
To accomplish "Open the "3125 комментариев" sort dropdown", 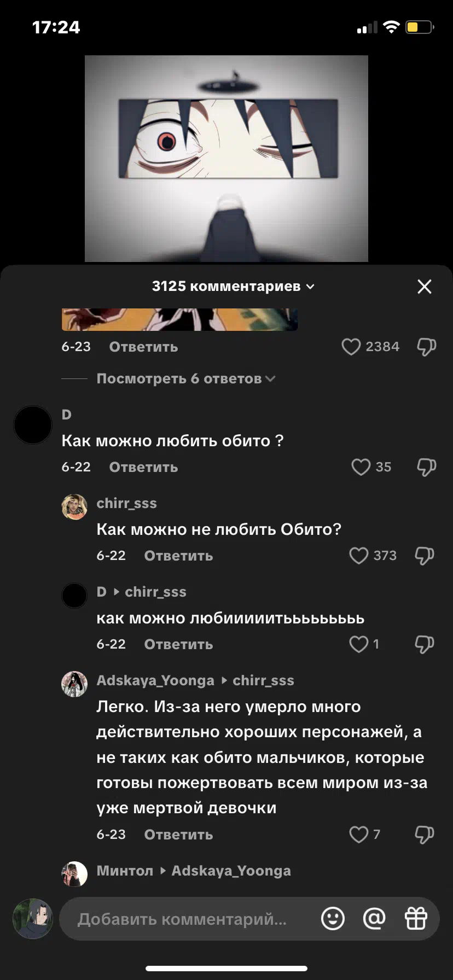I will (x=233, y=287).
